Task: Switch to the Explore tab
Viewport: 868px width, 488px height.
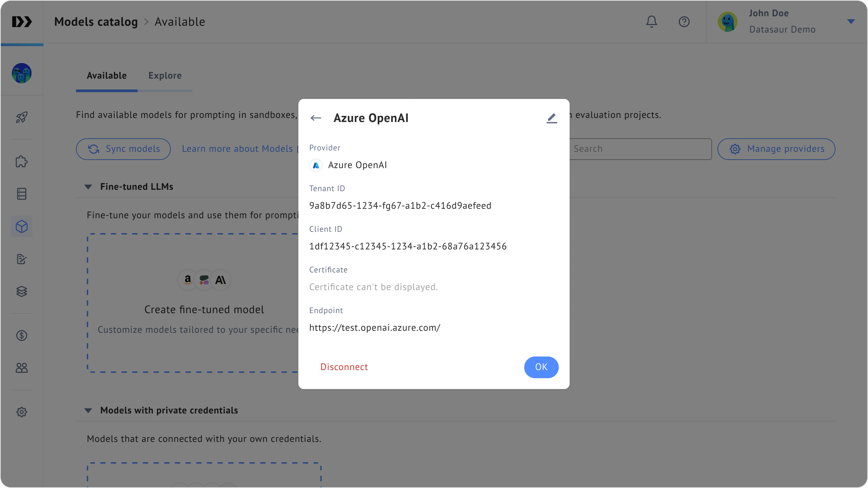Action: point(165,76)
